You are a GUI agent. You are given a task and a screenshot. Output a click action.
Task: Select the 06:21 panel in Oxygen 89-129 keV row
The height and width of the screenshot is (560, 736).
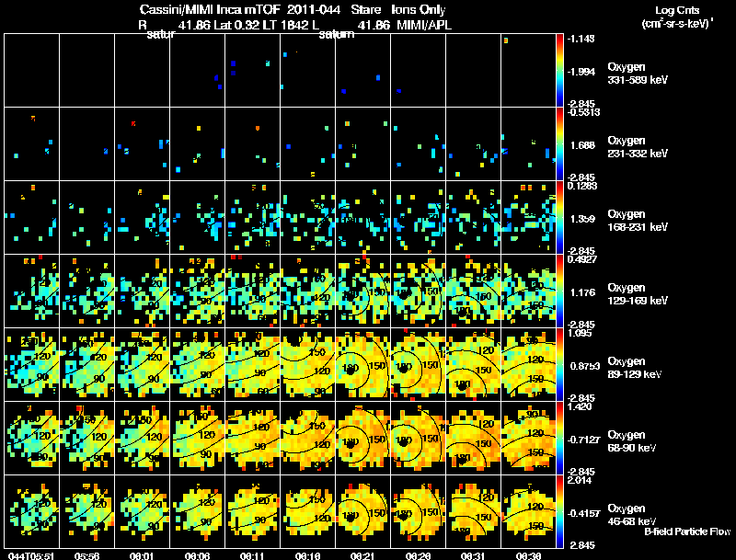tap(362, 364)
